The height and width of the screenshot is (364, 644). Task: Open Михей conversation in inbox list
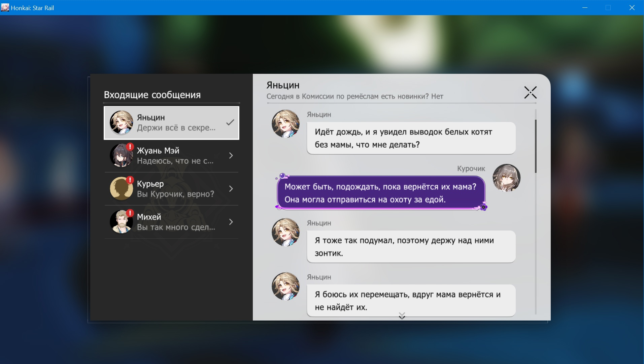coord(172,222)
